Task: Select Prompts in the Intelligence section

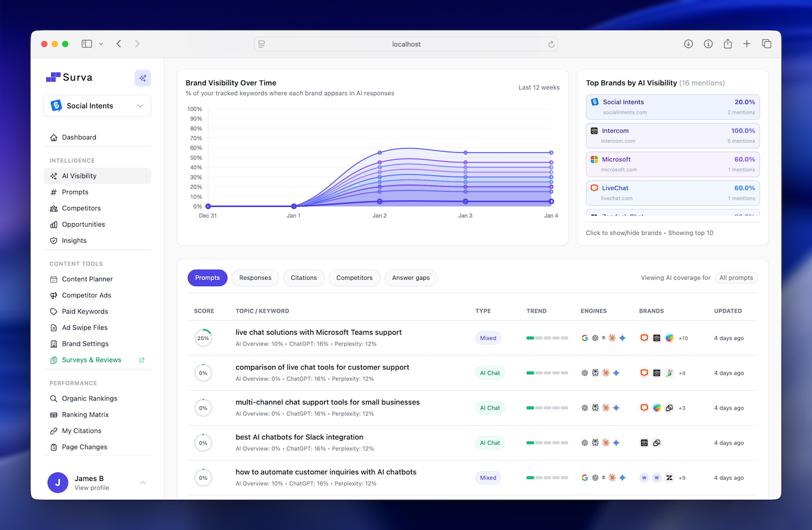Action: [x=75, y=192]
